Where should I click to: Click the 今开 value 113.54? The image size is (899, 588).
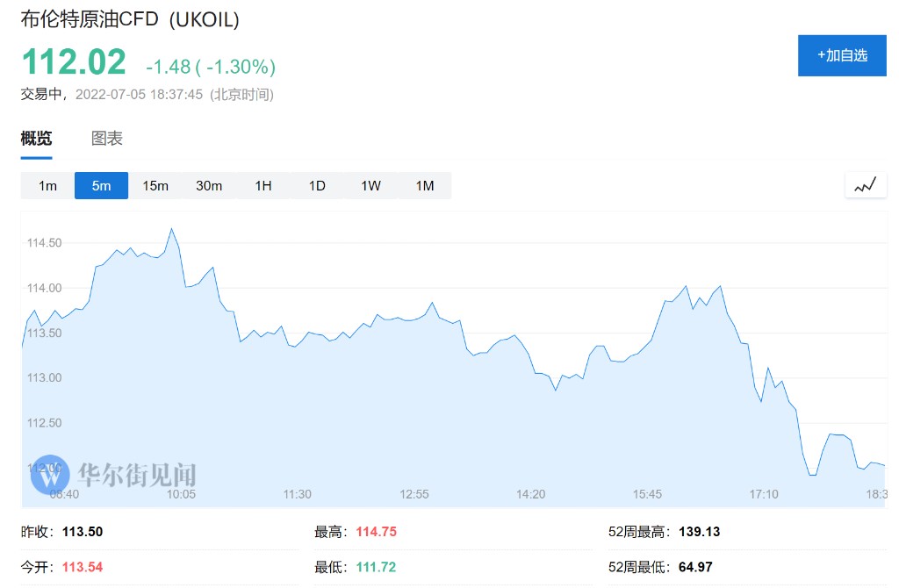[83, 567]
